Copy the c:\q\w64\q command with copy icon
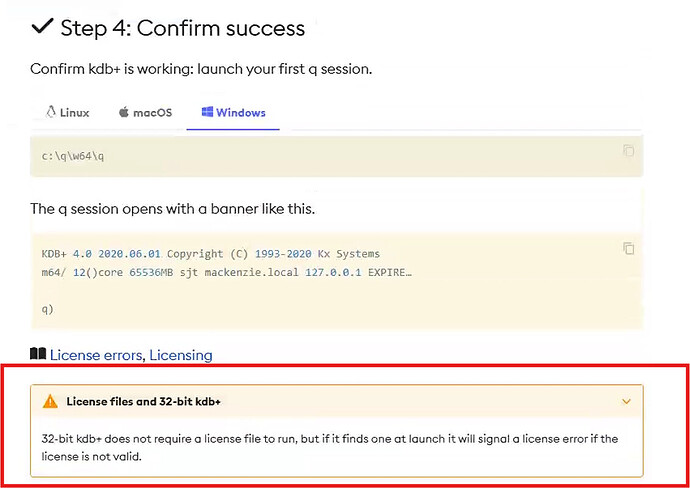The width and height of the screenshot is (690, 488). tap(628, 150)
